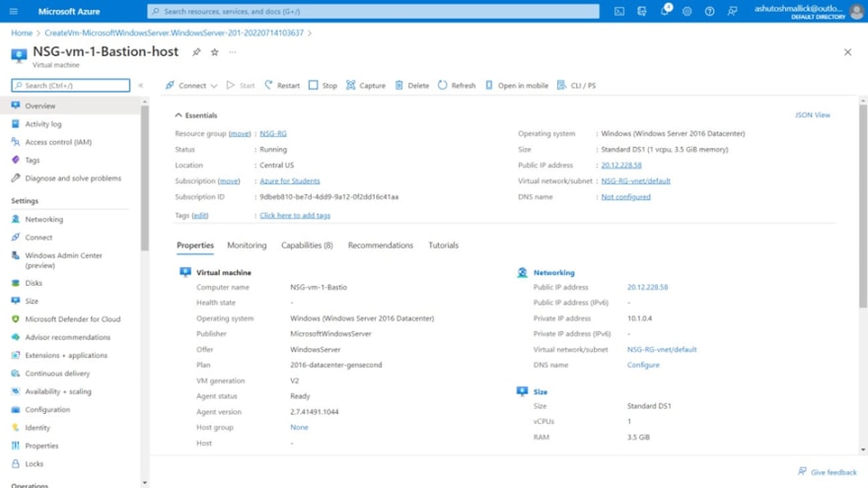Click here to add tags link
Image resolution: width=868 pixels, height=488 pixels.
[295, 215]
